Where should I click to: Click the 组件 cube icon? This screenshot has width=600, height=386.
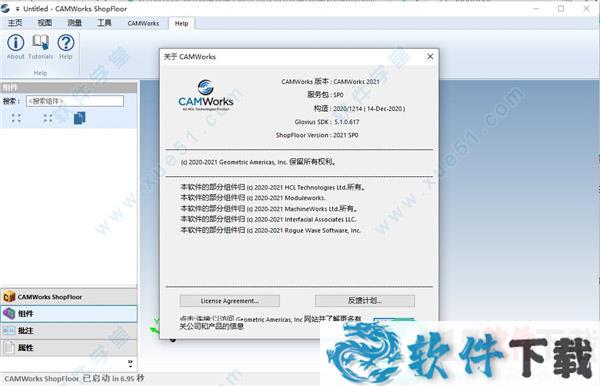9,314
